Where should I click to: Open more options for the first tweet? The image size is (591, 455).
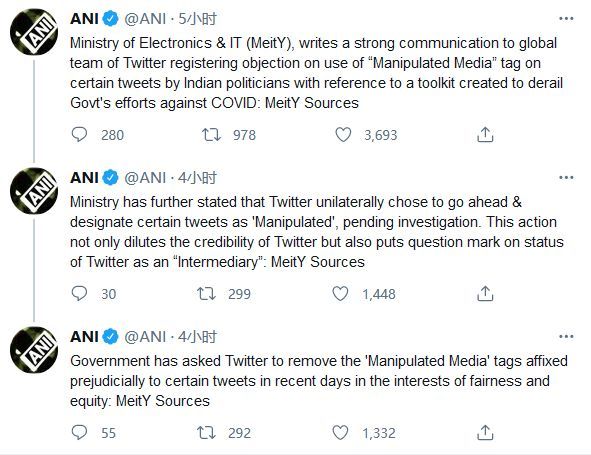[x=566, y=18]
